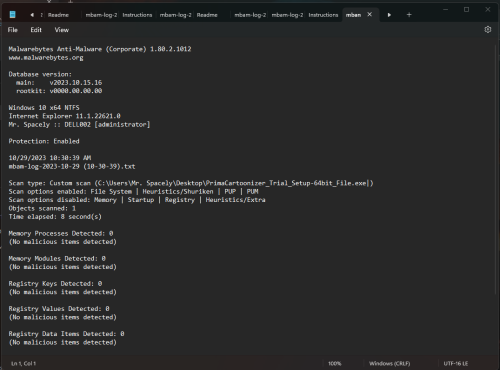Click the 10/29/2023 10:30:39 AM line
This screenshot has height=370, width=500.
point(50,158)
